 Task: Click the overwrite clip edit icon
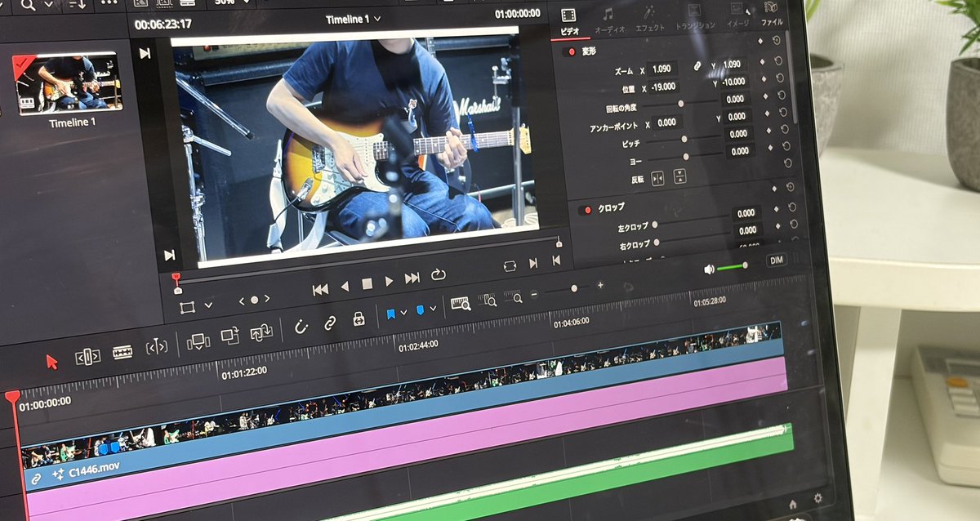[x=229, y=336]
